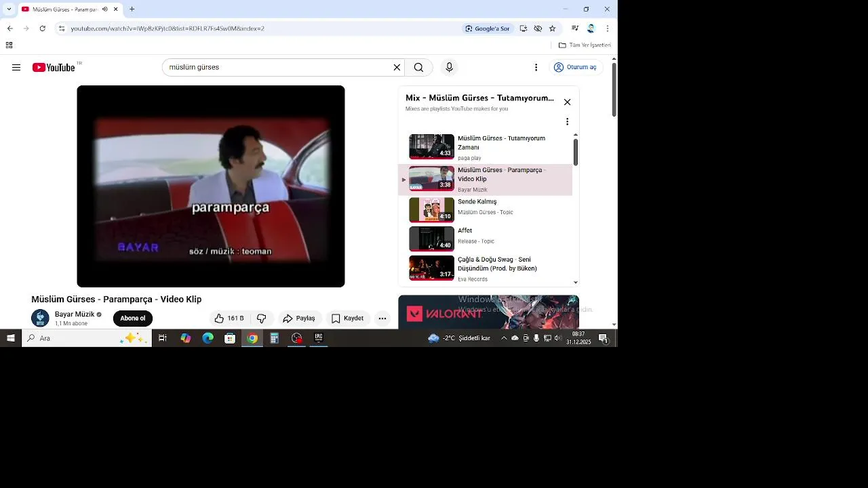Open YouTube settings three-dot menu
868x488 pixels.
[536, 67]
